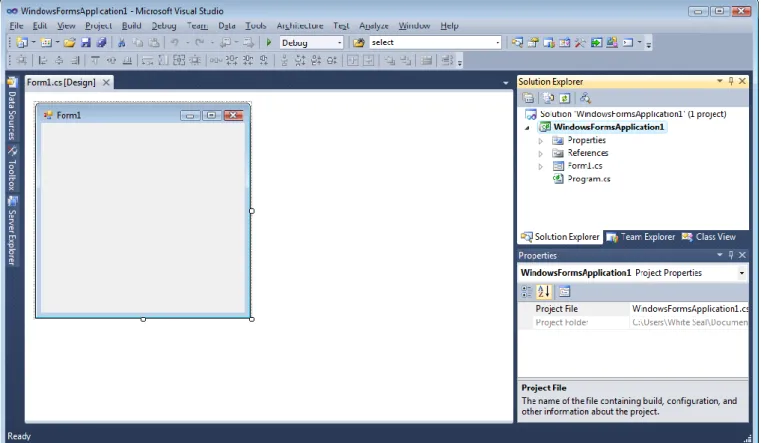Open the Command Window toolbar icon

pyautogui.click(x=628, y=43)
